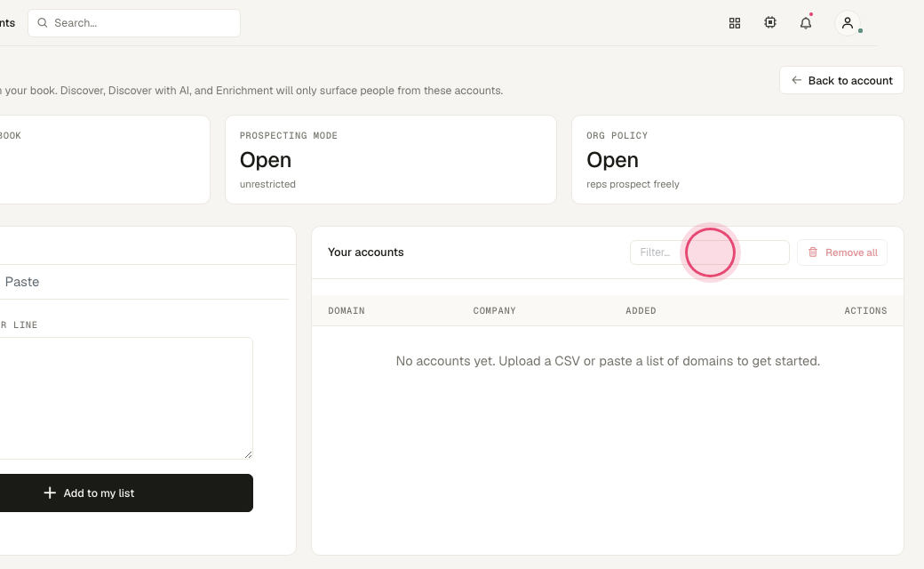
Task: Select the Org Policy Open card
Action: tap(737, 160)
